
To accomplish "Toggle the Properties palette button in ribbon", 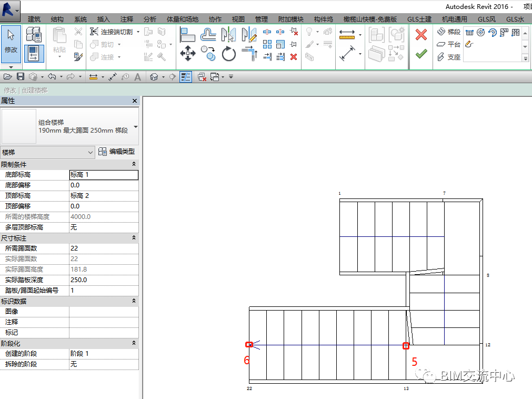I will (34, 53).
